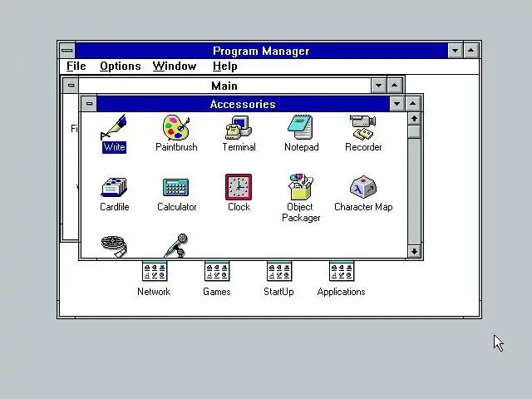This screenshot has width=532, height=399.
Task: Click the Accessories scrollbar thumb
Action: point(414,131)
